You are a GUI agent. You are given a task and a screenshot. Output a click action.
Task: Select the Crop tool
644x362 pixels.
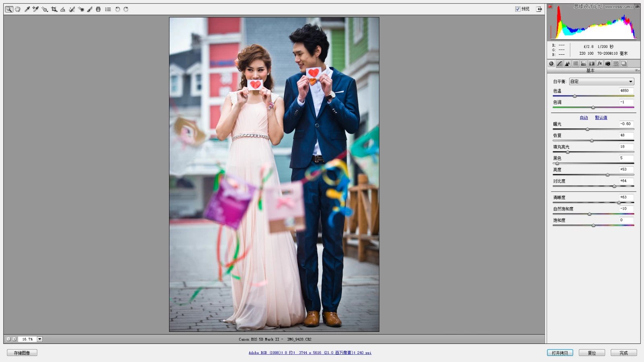pos(54,8)
